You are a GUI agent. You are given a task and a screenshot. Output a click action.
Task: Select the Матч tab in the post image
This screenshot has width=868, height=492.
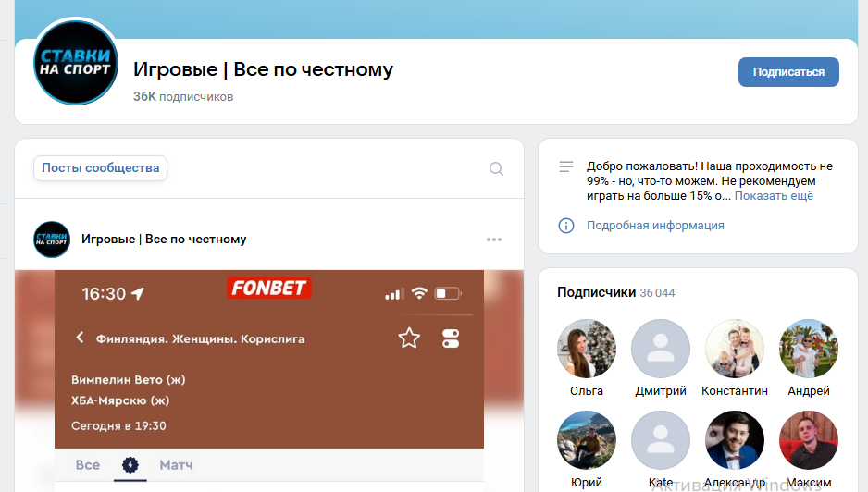click(176, 465)
